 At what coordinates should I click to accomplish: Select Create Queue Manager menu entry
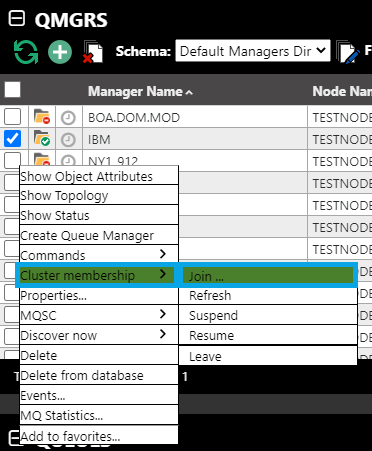pos(99,235)
